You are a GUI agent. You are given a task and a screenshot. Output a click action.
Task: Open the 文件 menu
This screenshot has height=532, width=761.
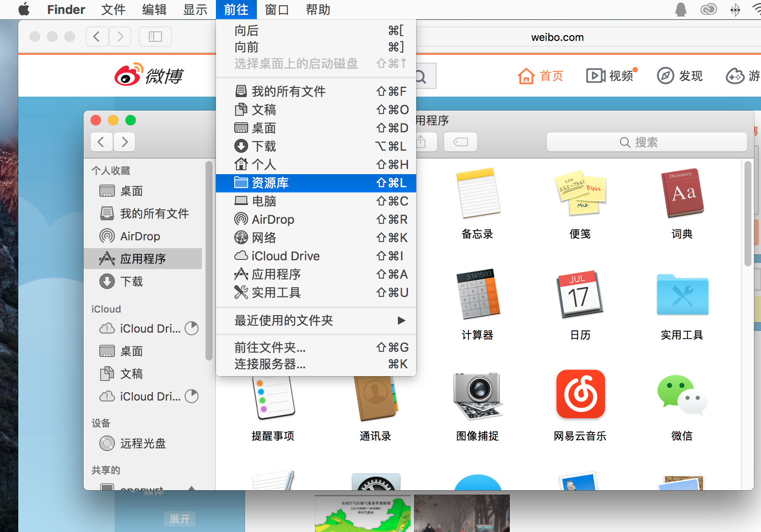click(113, 10)
